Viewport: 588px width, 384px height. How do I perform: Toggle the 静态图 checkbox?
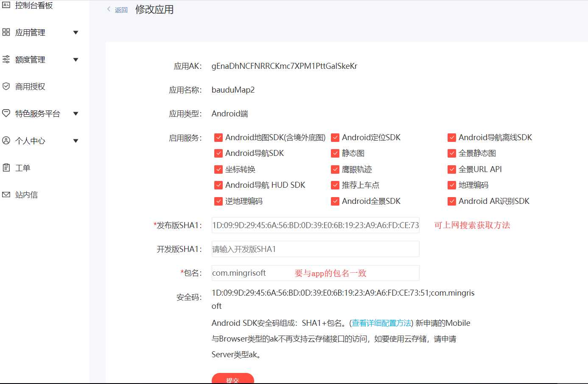tap(335, 153)
